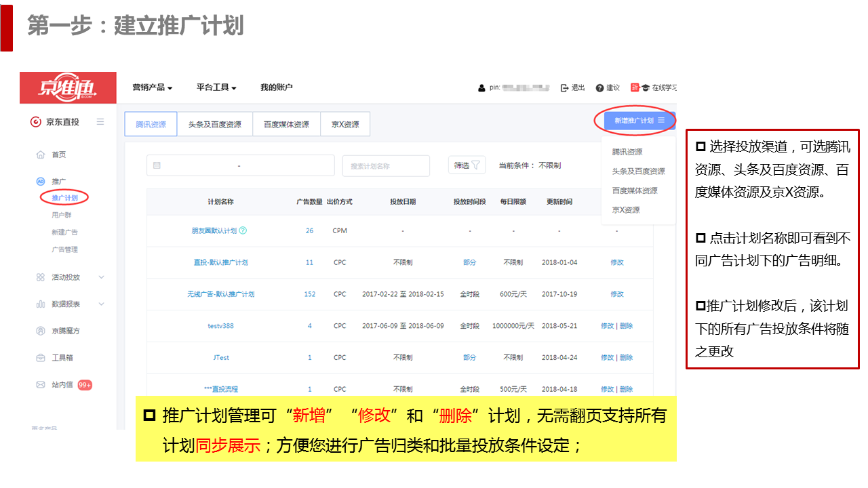The height and width of the screenshot is (488, 868).
Task: Choose 腾讯资源 in the dropdown list
Action: point(627,152)
